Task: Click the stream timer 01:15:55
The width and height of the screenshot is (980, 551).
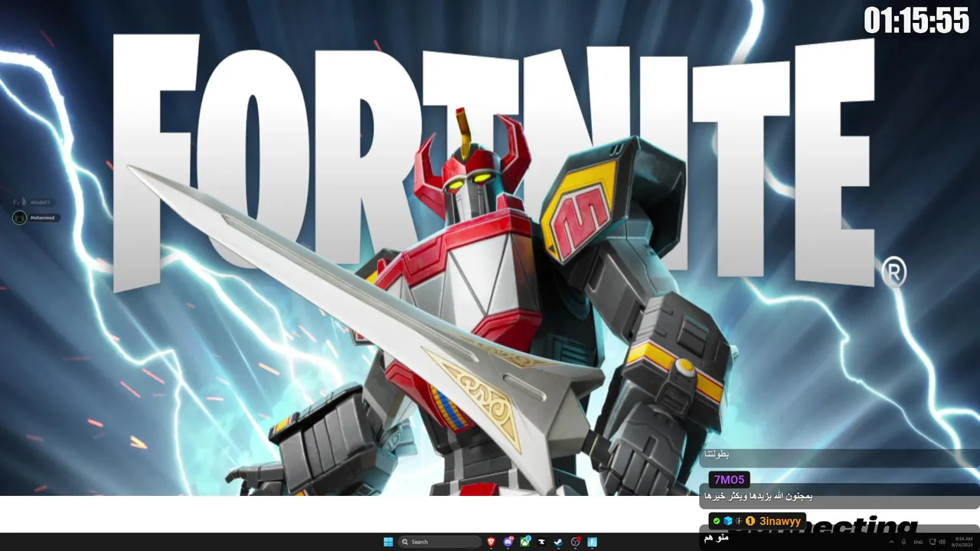Action: pyautogui.click(x=916, y=21)
